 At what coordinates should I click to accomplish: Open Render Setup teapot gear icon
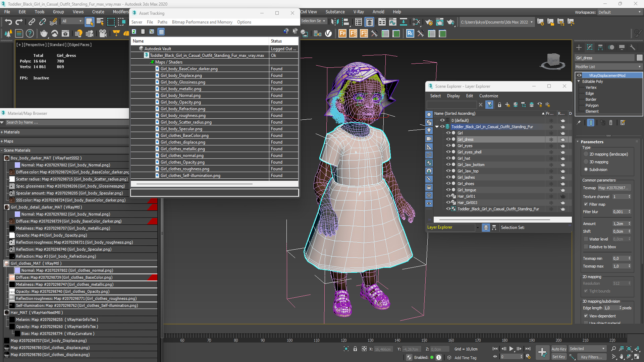click(429, 22)
